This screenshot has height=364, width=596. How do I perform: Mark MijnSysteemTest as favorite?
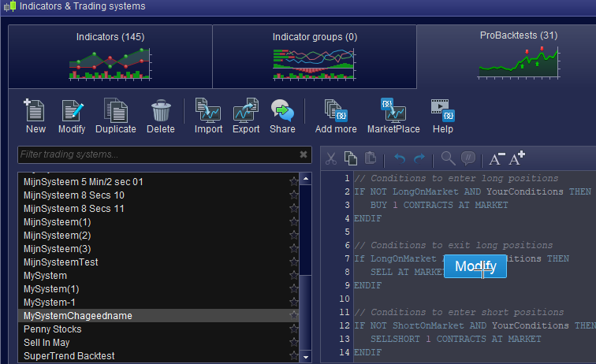tap(293, 262)
